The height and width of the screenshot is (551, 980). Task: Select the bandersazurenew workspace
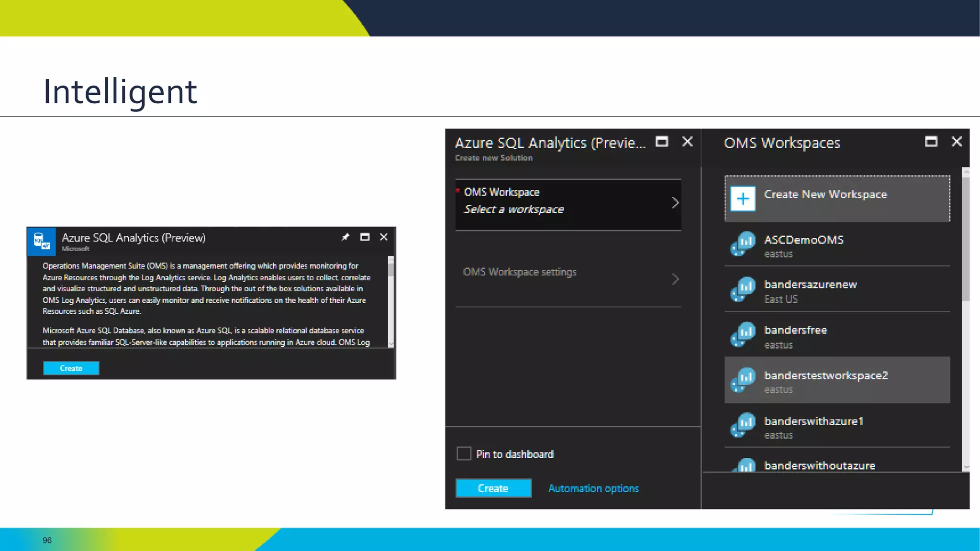click(837, 290)
